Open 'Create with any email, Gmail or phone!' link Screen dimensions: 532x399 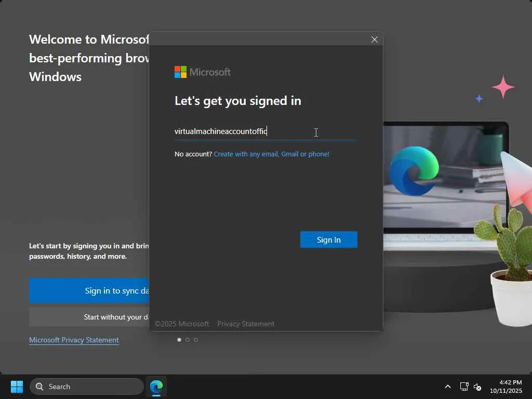271,154
